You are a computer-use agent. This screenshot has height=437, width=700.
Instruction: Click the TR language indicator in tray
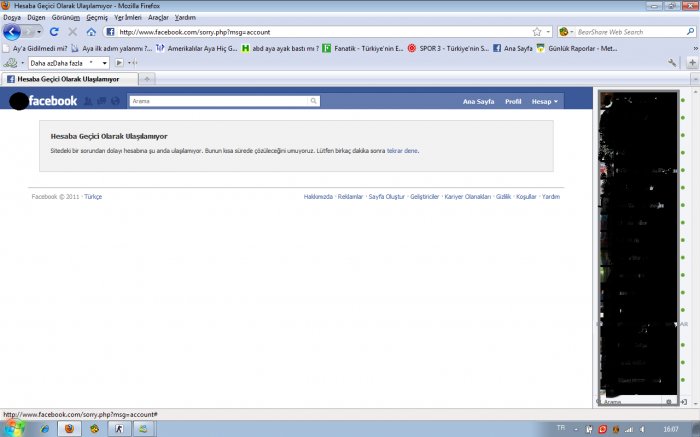[x=561, y=428]
